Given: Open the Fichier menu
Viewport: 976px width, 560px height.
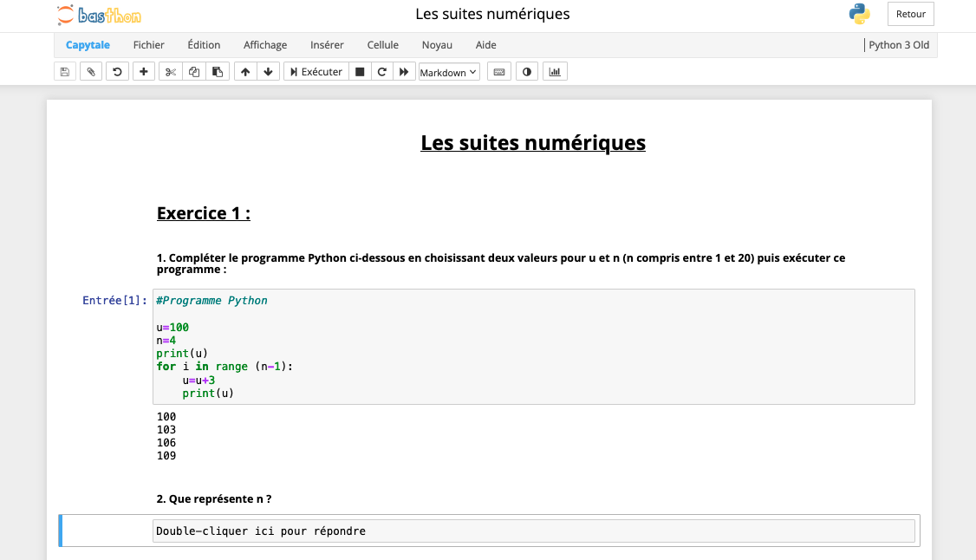Looking at the screenshot, I should (x=148, y=45).
